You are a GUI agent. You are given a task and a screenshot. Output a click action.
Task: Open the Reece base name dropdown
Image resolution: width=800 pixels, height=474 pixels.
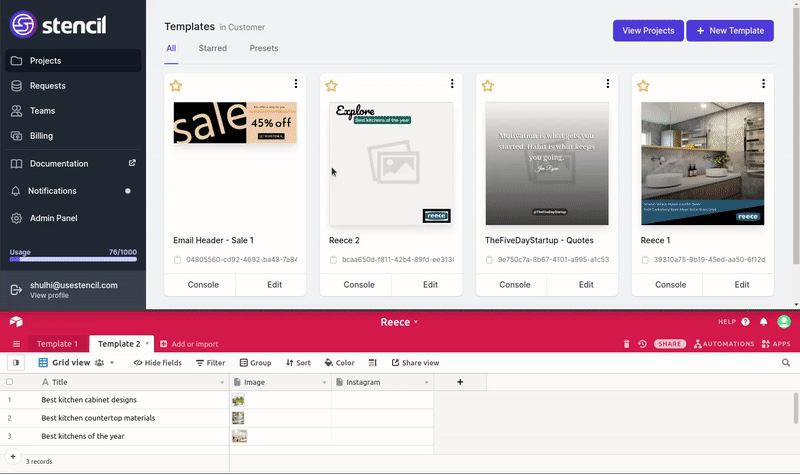(x=399, y=322)
